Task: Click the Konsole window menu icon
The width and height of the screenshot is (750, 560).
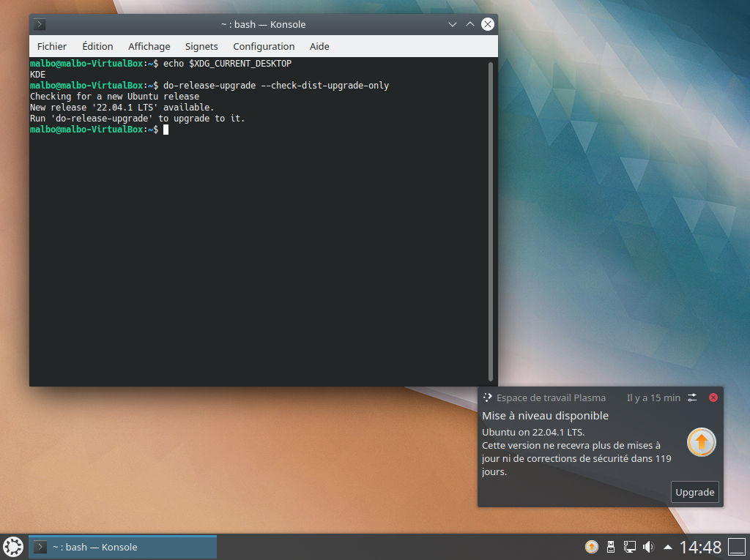Action: [40, 24]
